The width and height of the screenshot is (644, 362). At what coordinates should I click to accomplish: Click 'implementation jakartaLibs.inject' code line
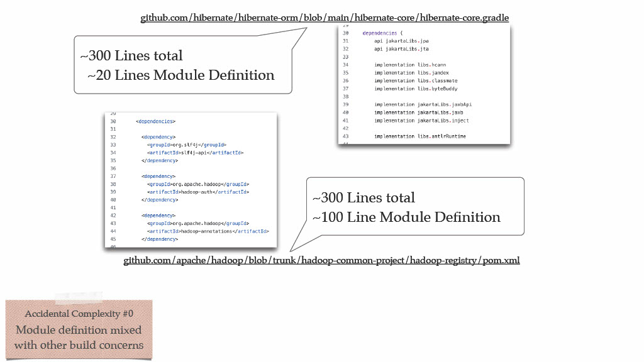tap(421, 121)
